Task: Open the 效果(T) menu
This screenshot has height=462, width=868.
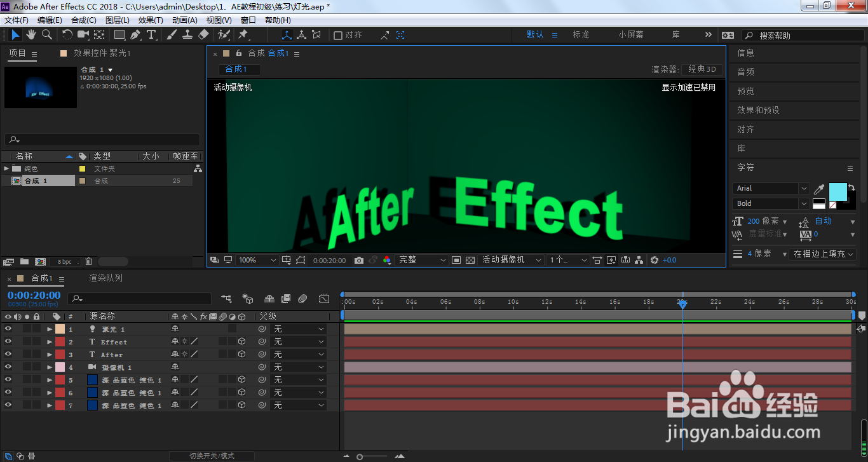Action: pos(151,20)
